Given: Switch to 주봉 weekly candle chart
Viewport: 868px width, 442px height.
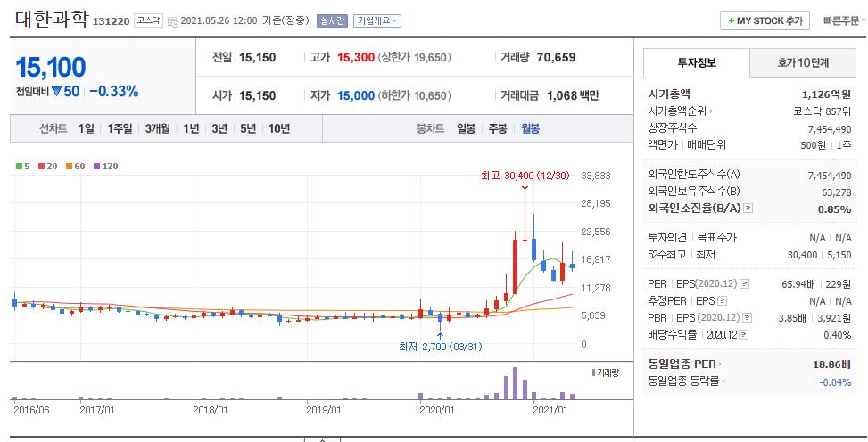Looking at the screenshot, I should point(498,128).
